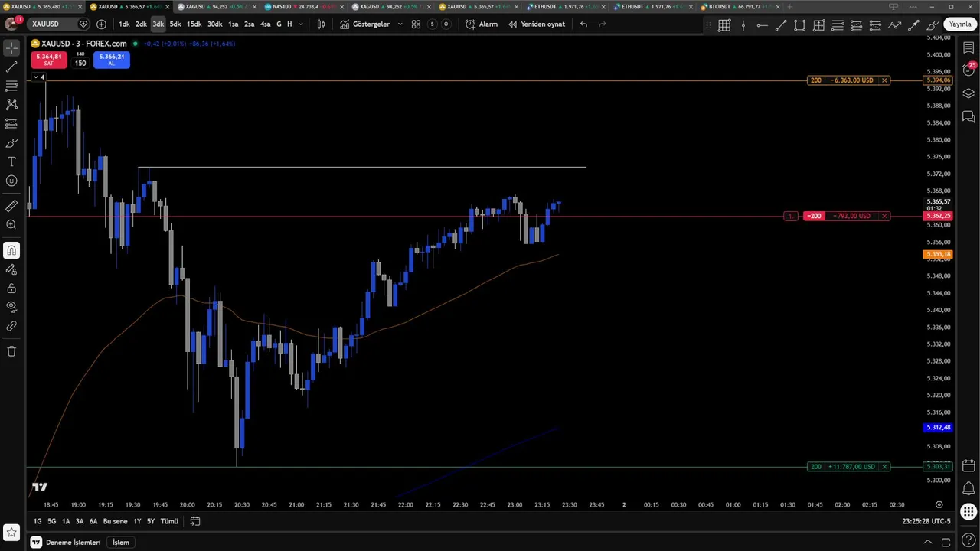Select the ruler measure tool
Screen dimensions: 980x551
(x=11, y=206)
